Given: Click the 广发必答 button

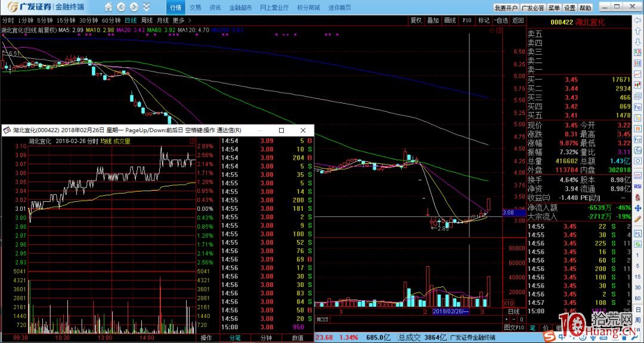Looking at the screenshot, I should [x=532, y=8].
